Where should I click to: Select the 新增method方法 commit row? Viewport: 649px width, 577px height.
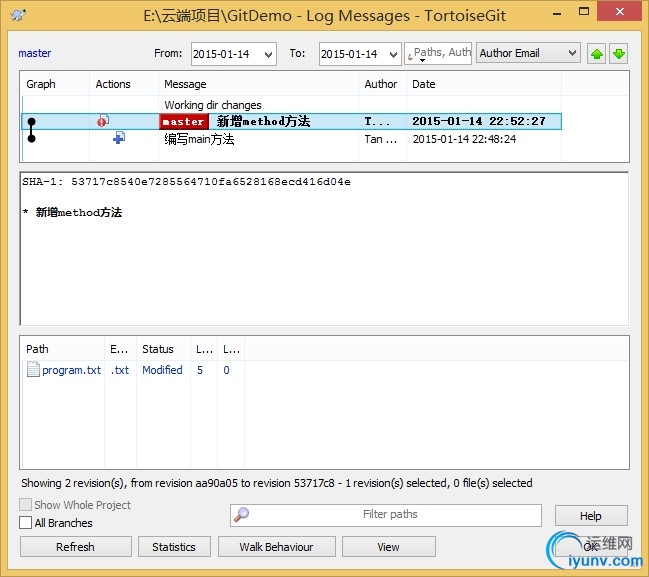coord(291,121)
